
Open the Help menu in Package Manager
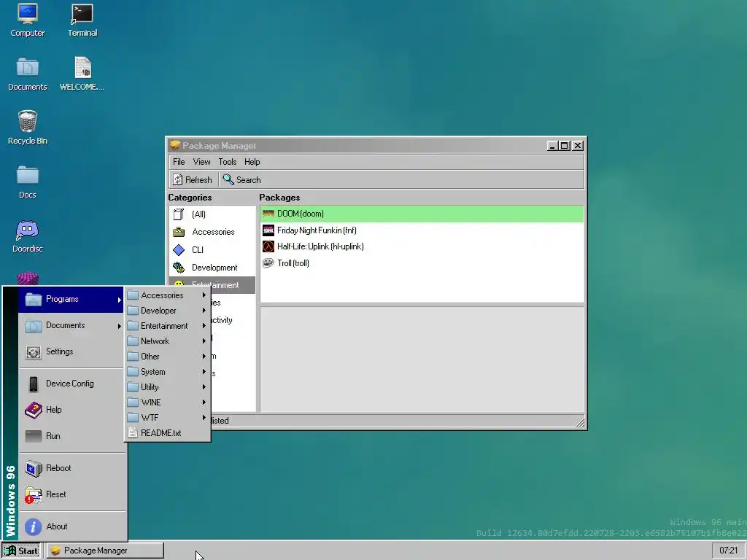252,162
